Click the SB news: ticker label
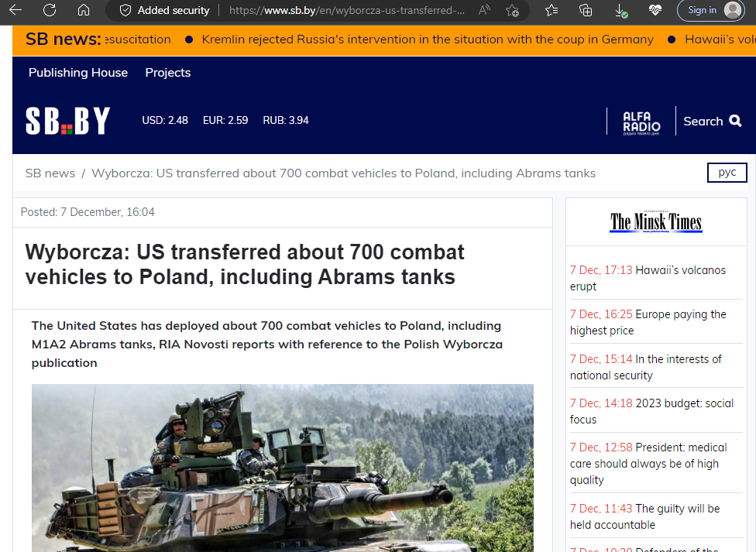This screenshot has height=552, width=756. (64, 39)
